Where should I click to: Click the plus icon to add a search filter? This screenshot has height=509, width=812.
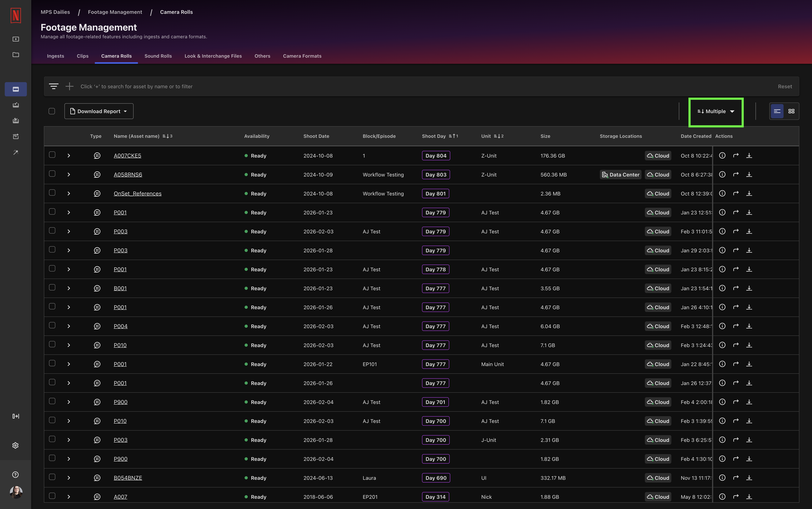point(69,86)
